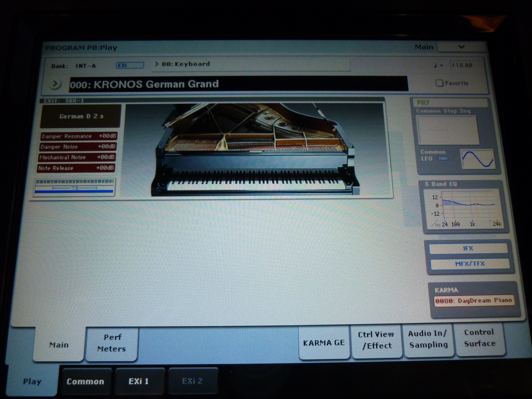Jump to the IFX page

coord(468,248)
